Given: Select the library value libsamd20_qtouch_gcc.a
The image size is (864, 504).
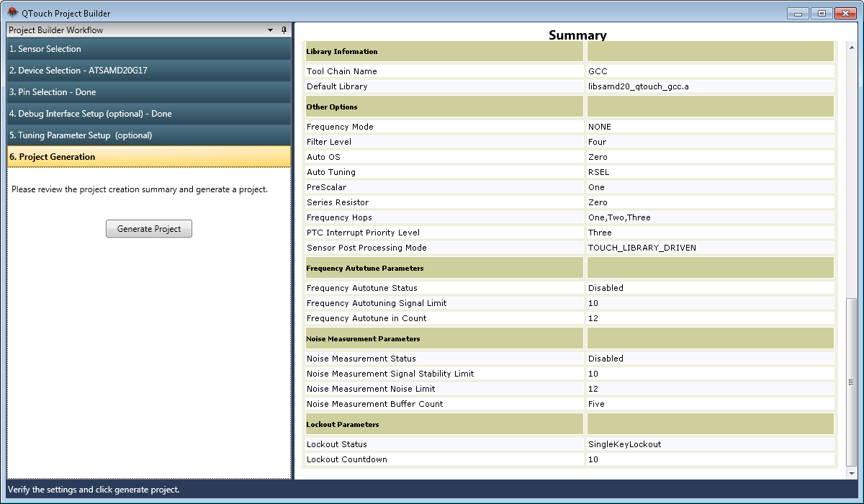Looking at the screenshot, I should [639, 86].
